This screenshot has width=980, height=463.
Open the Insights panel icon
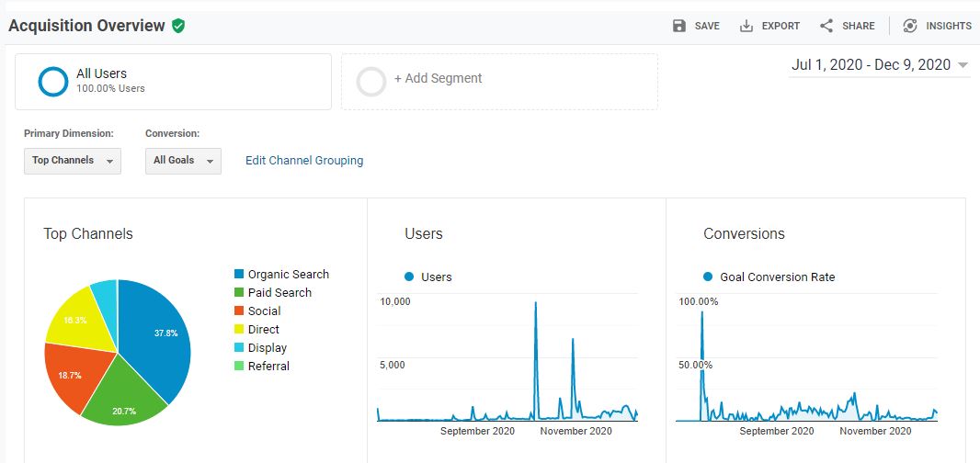point(910,26)
